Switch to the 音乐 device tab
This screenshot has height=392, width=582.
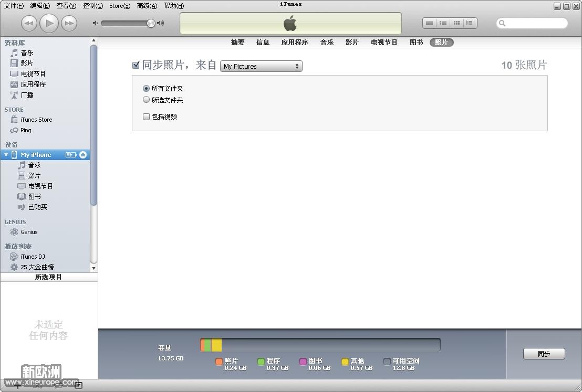[327, 43]
